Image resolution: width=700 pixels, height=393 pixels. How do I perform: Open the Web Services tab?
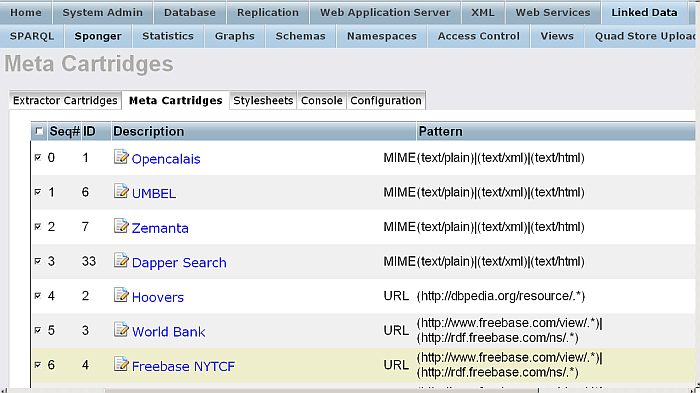click(553, 13)
